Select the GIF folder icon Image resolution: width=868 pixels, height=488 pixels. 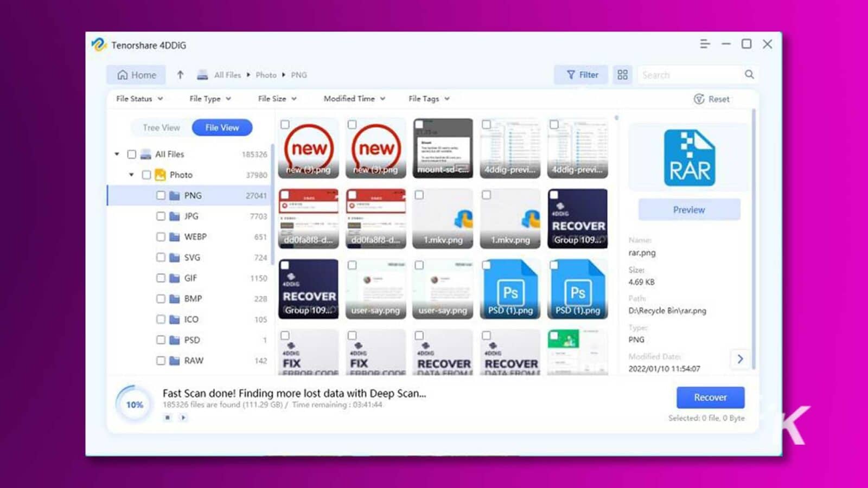pos(174,278)
